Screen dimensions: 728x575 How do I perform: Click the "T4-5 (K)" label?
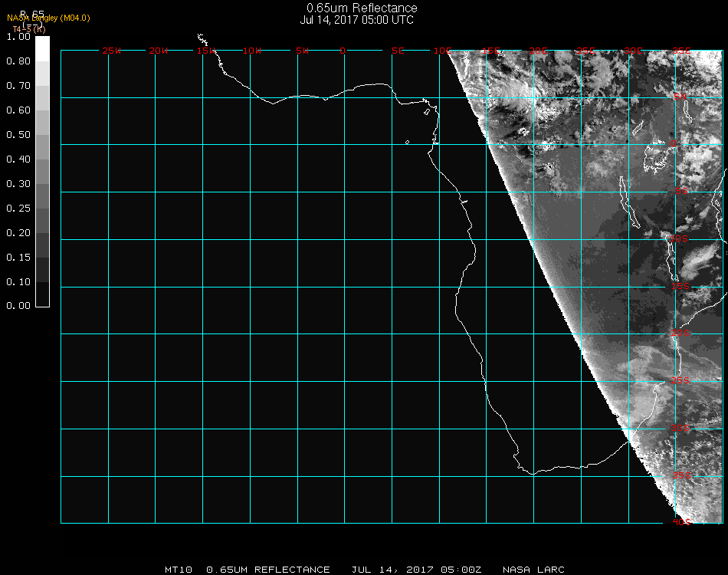click(x=29, y=29)
